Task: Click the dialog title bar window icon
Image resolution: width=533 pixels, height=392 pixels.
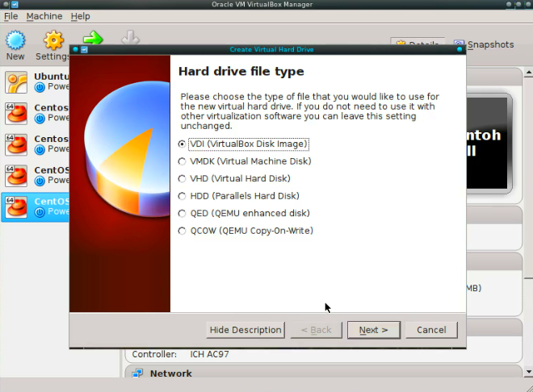Action: pos(84,49)
